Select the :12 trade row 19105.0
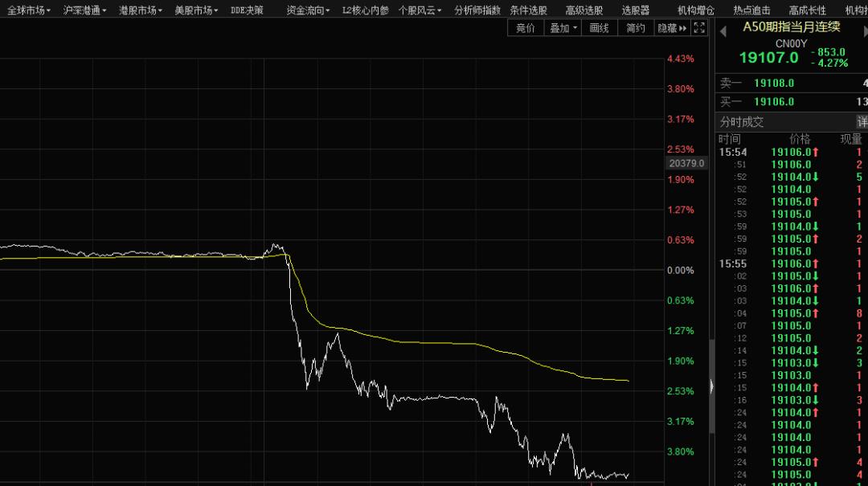Screen dimensions: 868x486 coord(792,338)
